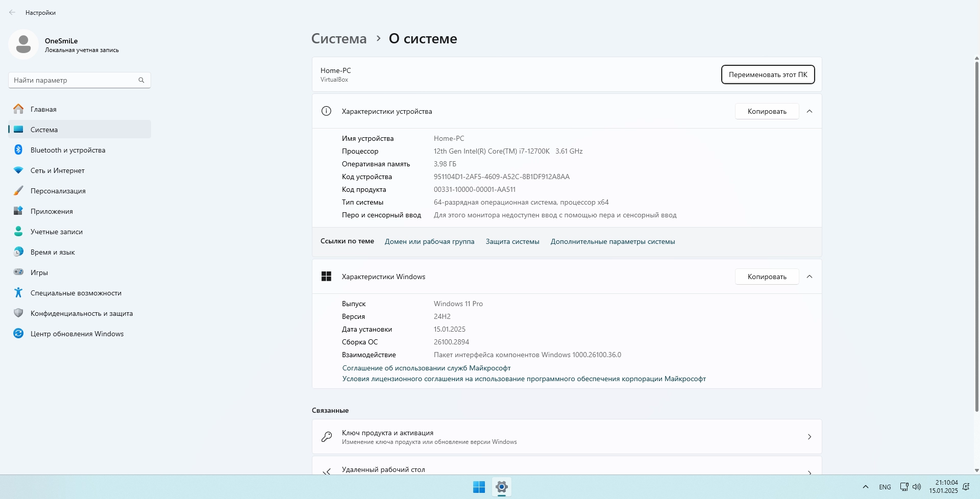Click the back arrow next to Настройки
This screenshot has width=980, height=499.
click(12, 12)
